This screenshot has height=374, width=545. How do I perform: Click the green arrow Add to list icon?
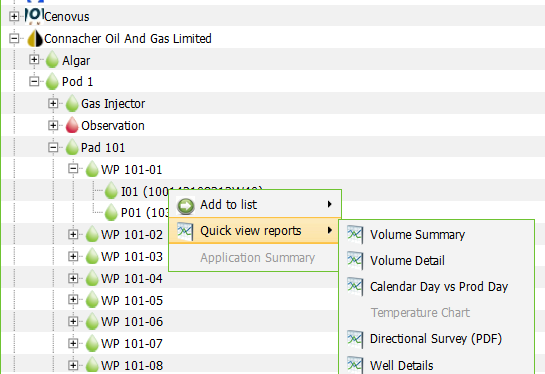coord(186,205)
